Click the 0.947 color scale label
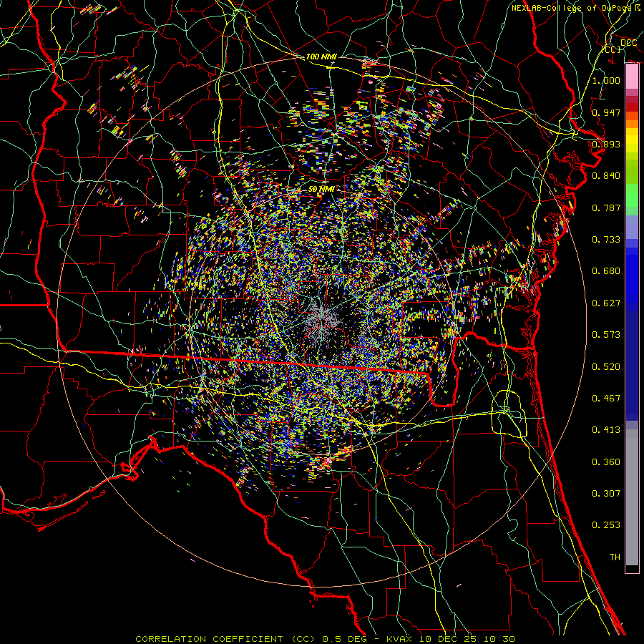Viewport: 644px width, 644px height. click(606, 112)
